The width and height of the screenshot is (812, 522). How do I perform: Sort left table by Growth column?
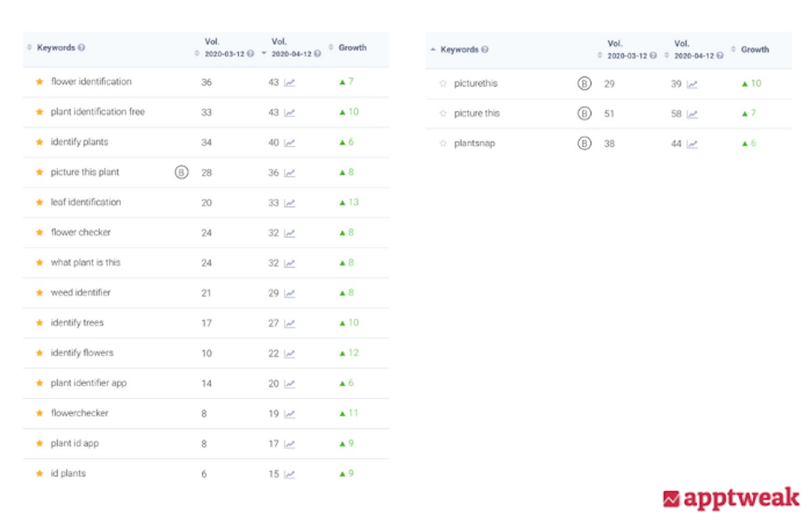point(352,47)
